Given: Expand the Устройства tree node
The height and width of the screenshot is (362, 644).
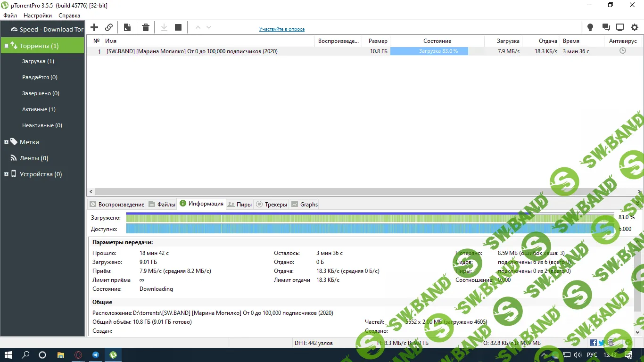Looking at the screenshot, I should pos(6,174).
